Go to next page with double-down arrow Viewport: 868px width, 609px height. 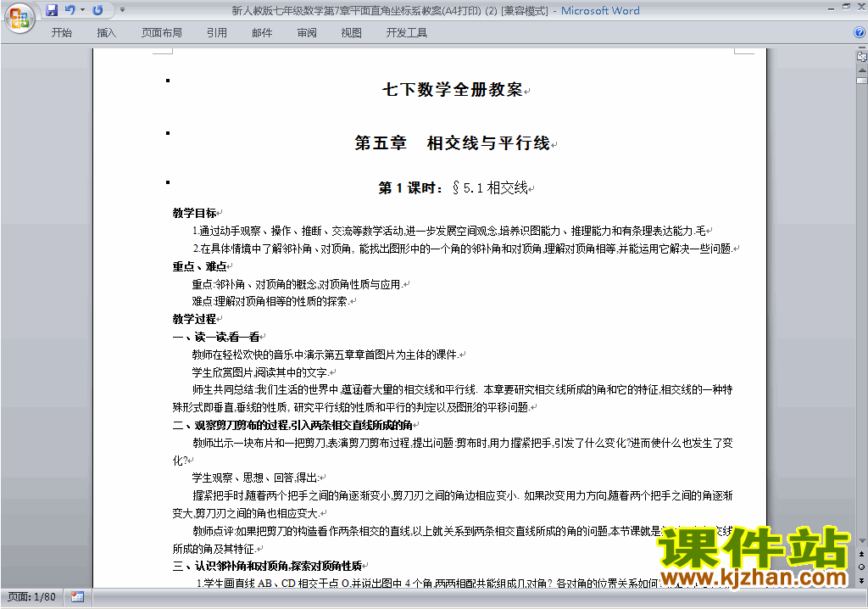[861, 580]
